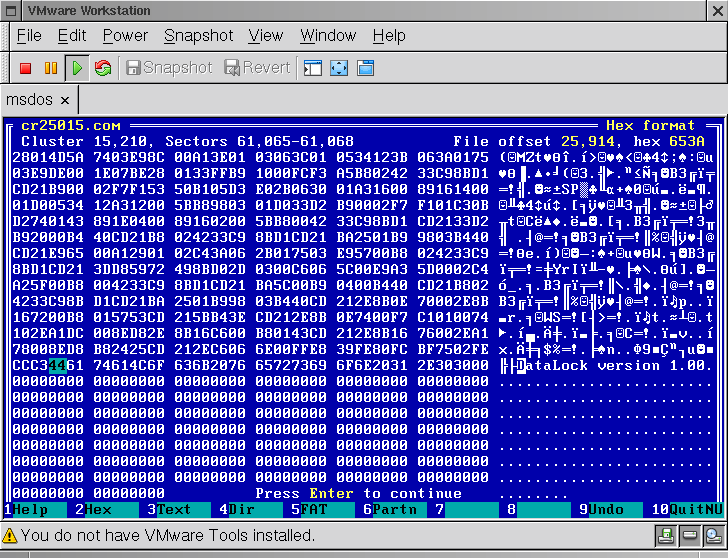This screenshot has width=728, height=558.
Task: Click the Reset circular arrows icon
Action: tap(103, 68)
